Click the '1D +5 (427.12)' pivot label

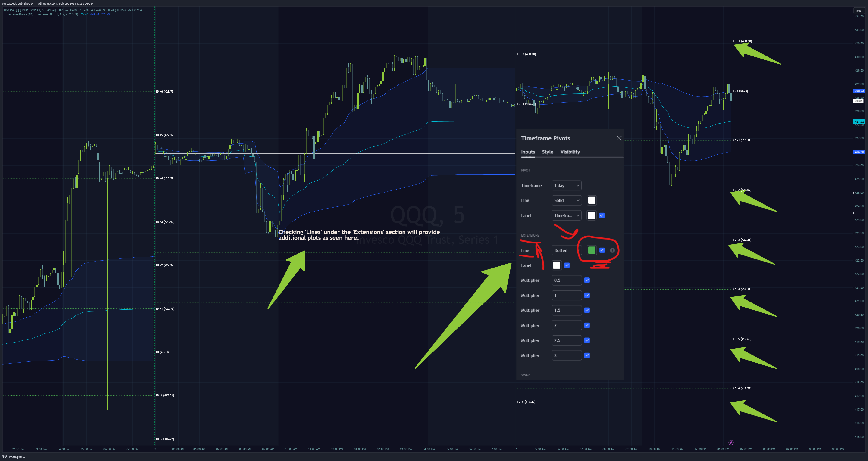click(x=165, y=135)
